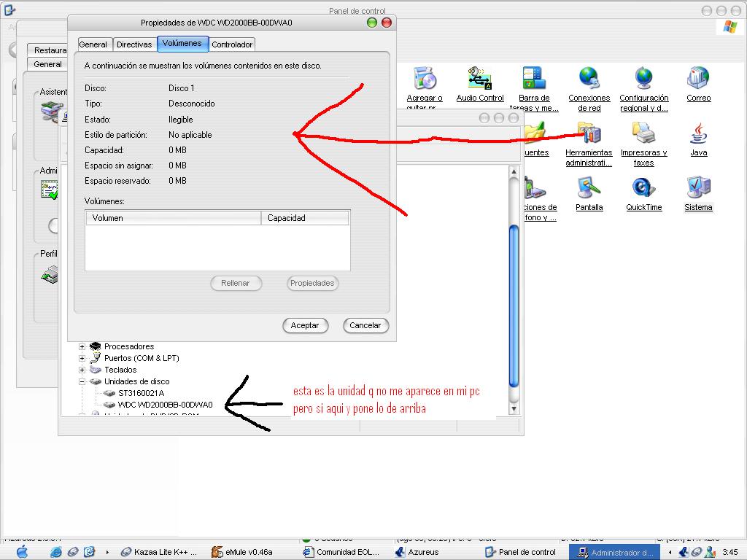Click the Volumen column header

[x=174, y=217]
